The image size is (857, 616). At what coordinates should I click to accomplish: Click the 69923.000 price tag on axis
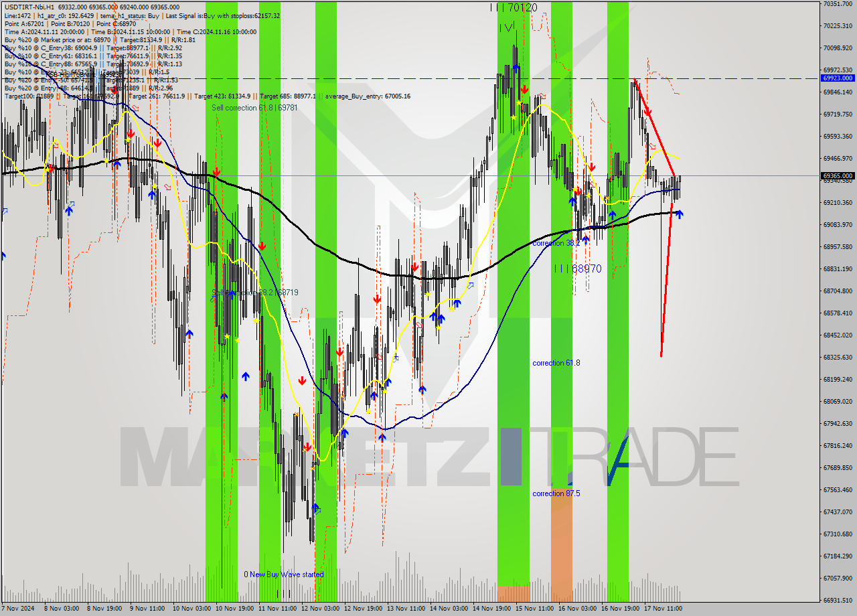(x=838, y=78)
